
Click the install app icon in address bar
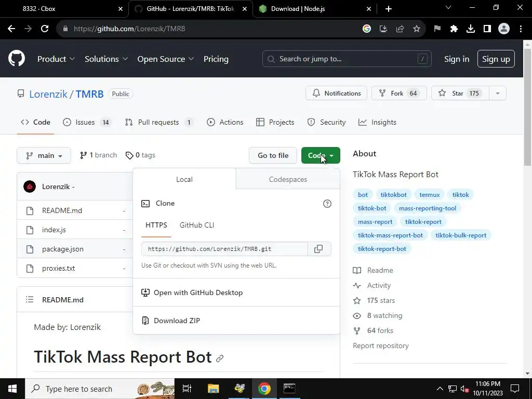pos(383,29)
